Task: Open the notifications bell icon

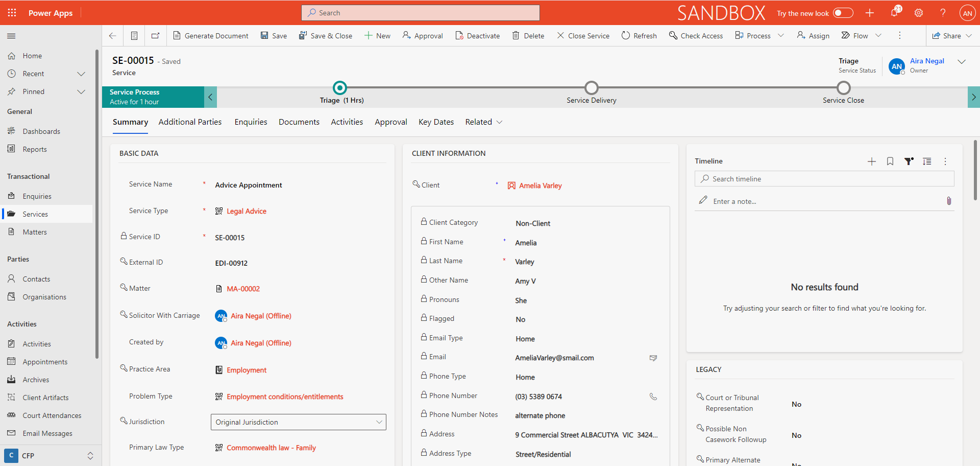Action: (x=895, y=13)
